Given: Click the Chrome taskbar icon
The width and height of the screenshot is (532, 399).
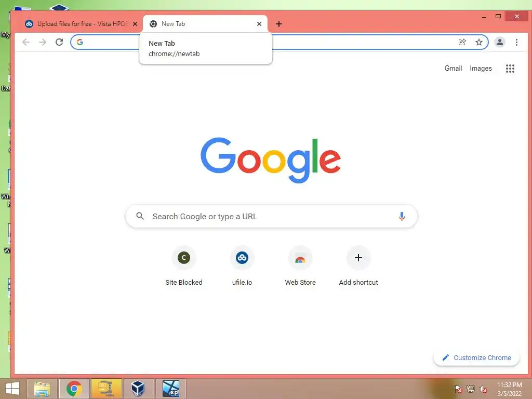Looking at the screenshot, I should 74,389.
